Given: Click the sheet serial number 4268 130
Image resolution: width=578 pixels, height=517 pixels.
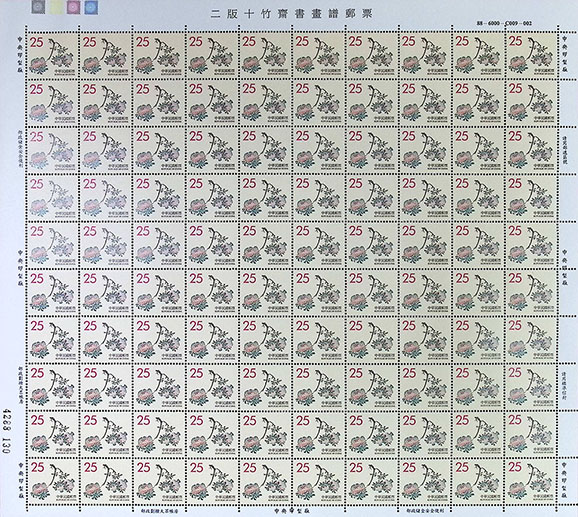Looking at the screenshot, I should [x=7, y=432].
